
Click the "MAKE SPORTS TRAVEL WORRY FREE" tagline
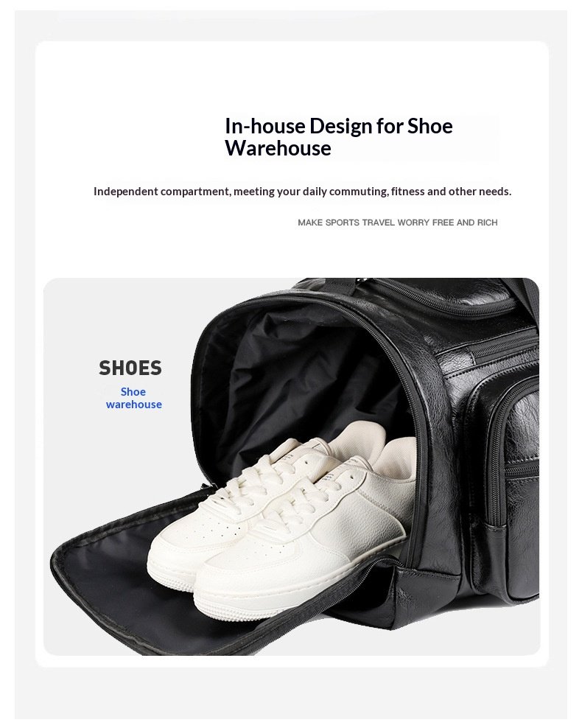pyautogui.click(x=397, y=223)
